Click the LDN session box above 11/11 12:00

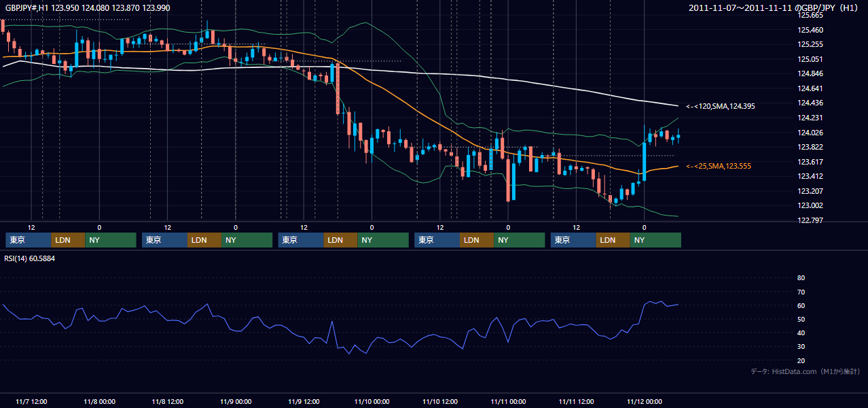click(x=613, y=240)
